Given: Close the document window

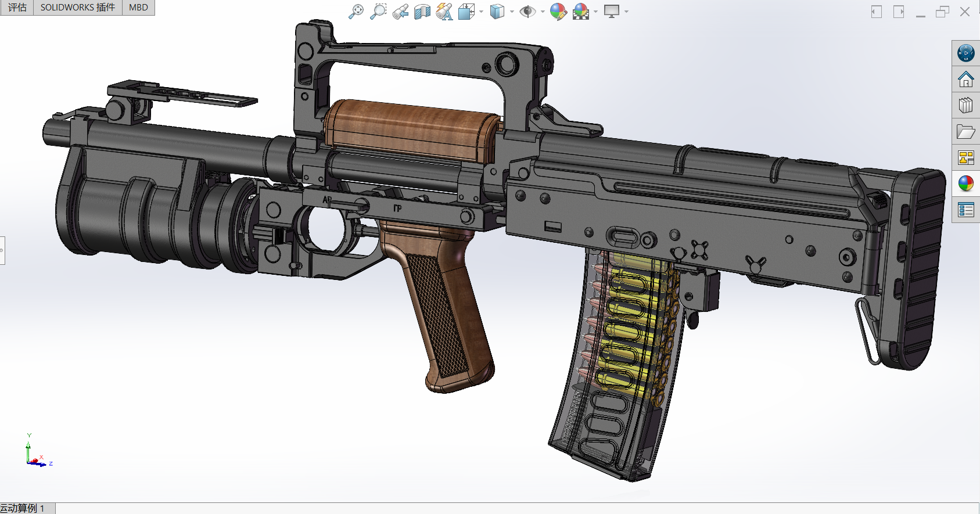Looking at the screenshot, I should click(965, 12).
